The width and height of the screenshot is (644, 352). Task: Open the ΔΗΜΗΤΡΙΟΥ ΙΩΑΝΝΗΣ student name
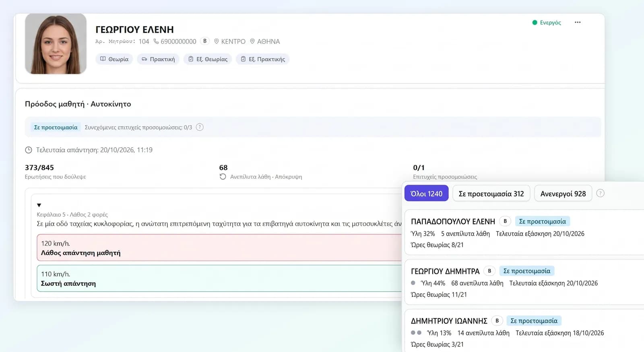(x=449, y=321)
